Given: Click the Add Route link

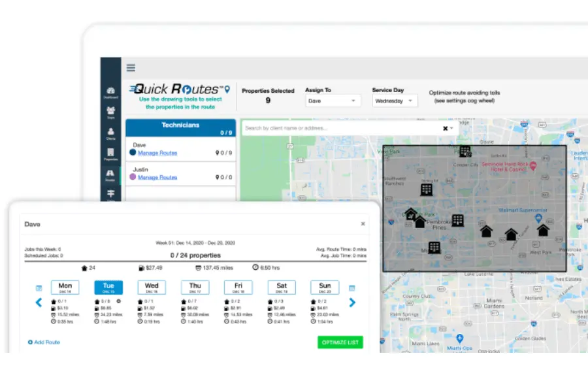Looking at the screenshot, I should click(44, 342).
